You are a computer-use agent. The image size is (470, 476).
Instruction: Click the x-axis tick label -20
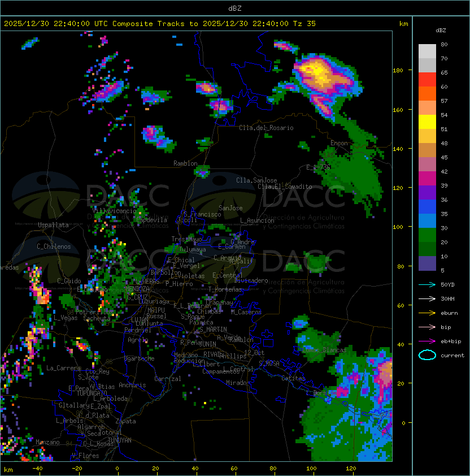pyautogui.click(x=77, y=468)
